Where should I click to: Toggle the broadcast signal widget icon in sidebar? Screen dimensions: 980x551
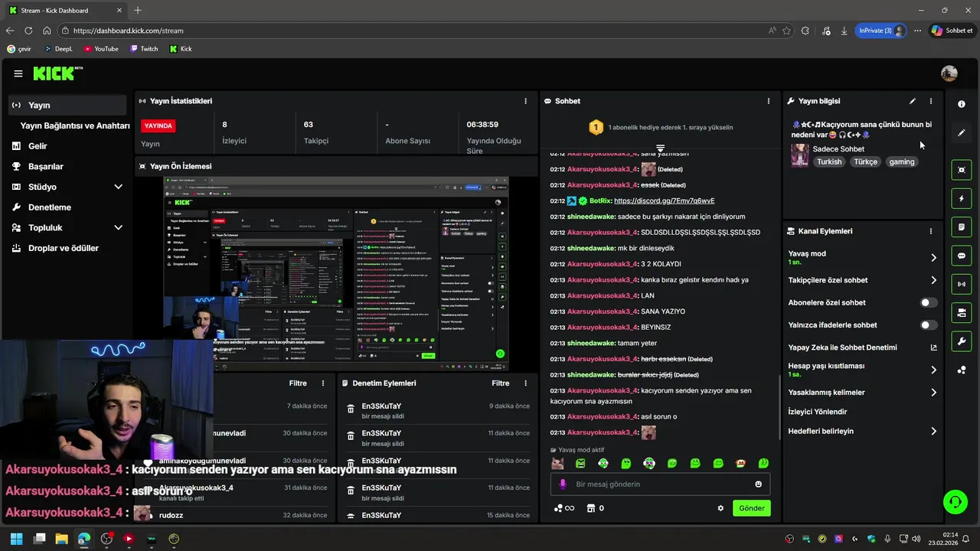click(962, 284)
